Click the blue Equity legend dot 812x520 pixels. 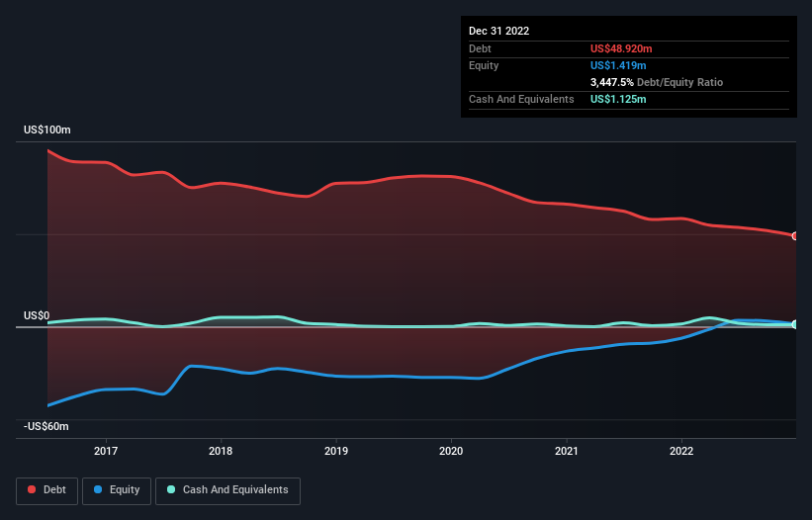(x=98, y=489)
